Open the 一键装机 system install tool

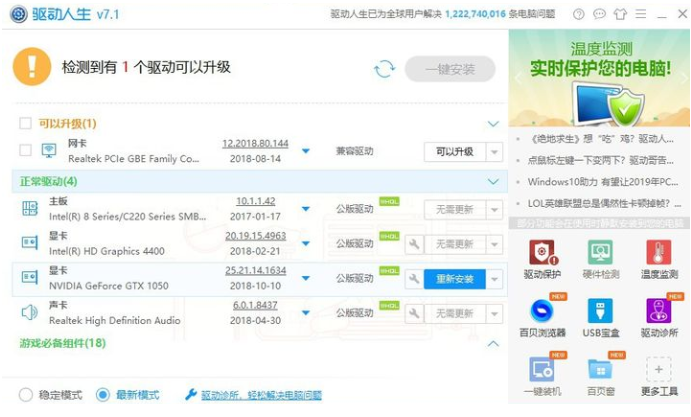point(542,374)
